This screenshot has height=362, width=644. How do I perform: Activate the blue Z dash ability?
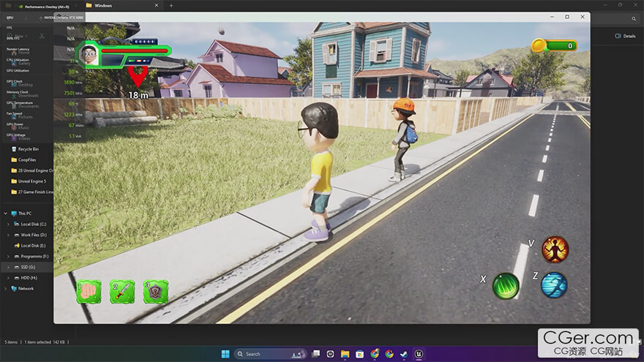(554, 284)
